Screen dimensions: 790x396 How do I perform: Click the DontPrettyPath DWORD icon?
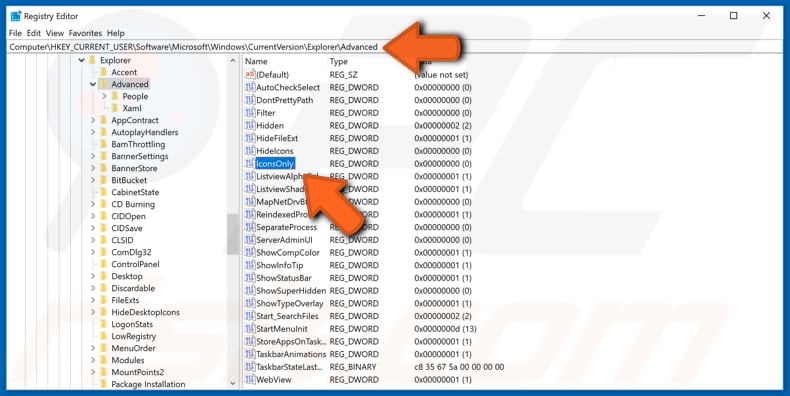pyautogui.click(x=250, y=100)
